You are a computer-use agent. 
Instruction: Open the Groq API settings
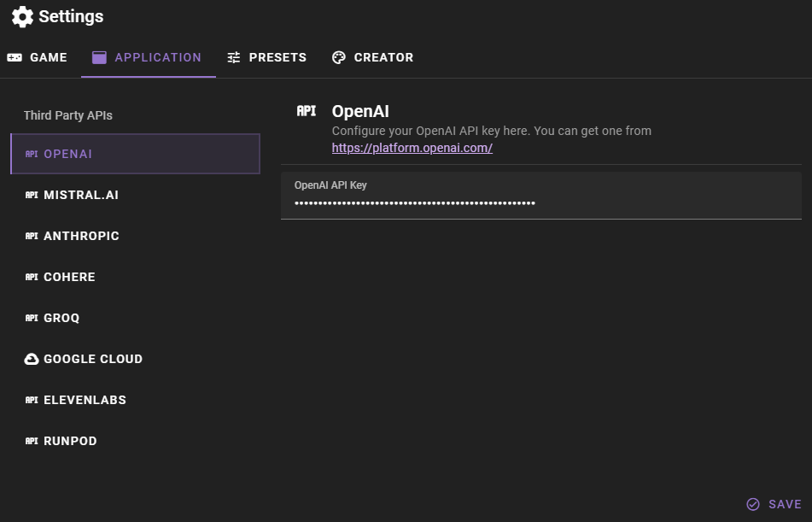point(61,318)
